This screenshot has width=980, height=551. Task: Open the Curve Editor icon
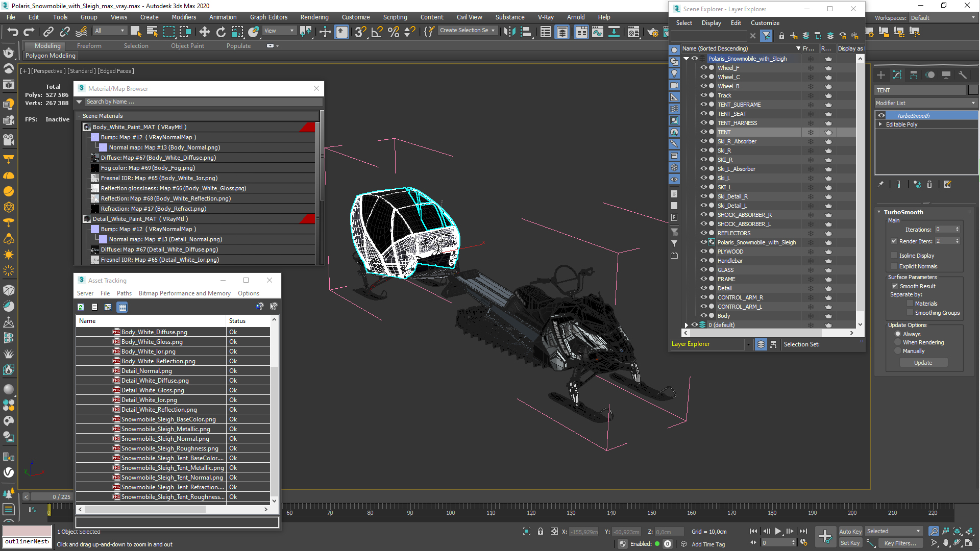598,32
